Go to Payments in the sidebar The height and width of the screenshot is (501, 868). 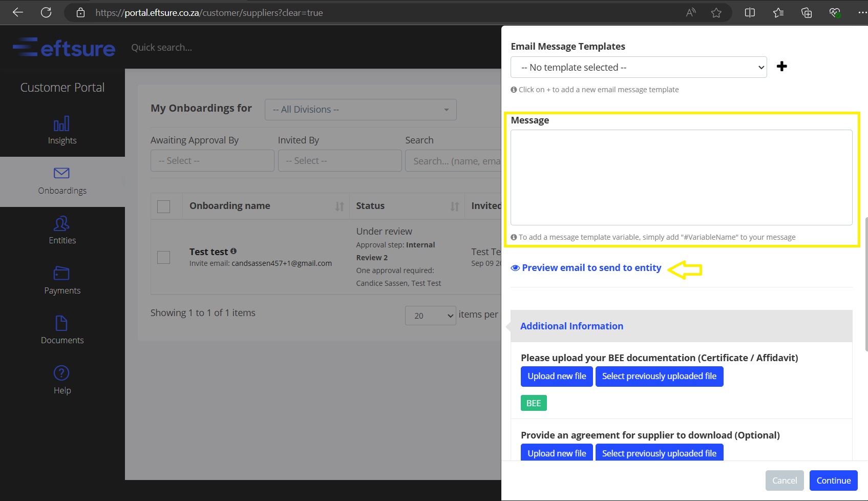tap(62, 280)
